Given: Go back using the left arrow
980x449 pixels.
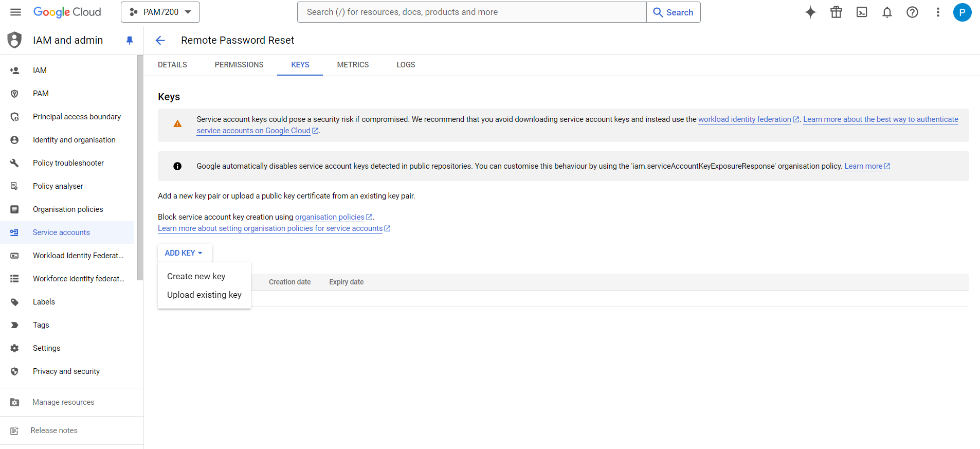Looking at the screenshot, I should (x=160, y=41).
